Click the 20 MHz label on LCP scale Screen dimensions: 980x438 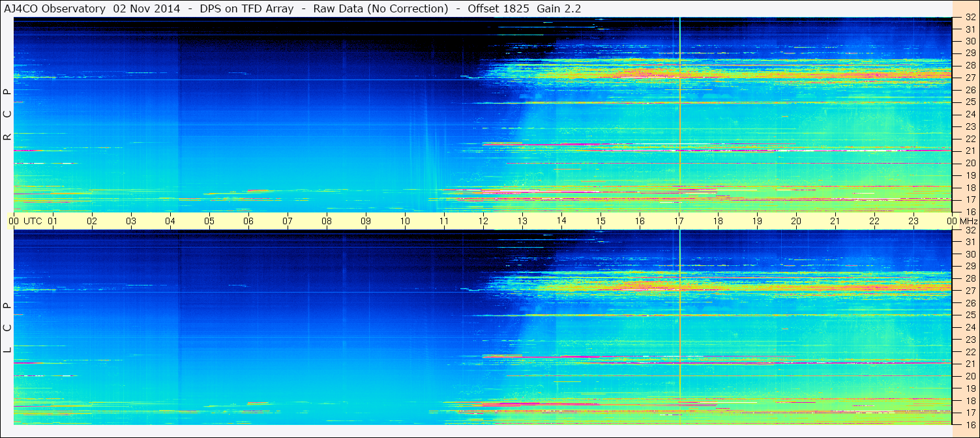(x=970, y=376)
